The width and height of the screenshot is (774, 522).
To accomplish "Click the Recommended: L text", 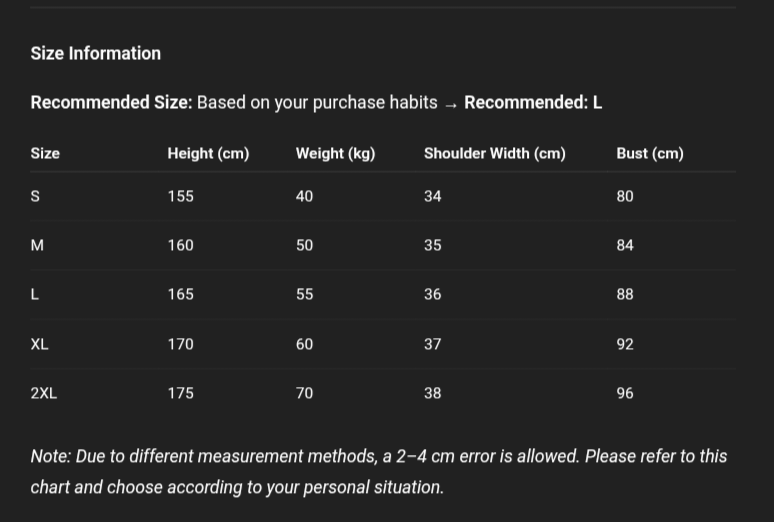I will [533, 103].
